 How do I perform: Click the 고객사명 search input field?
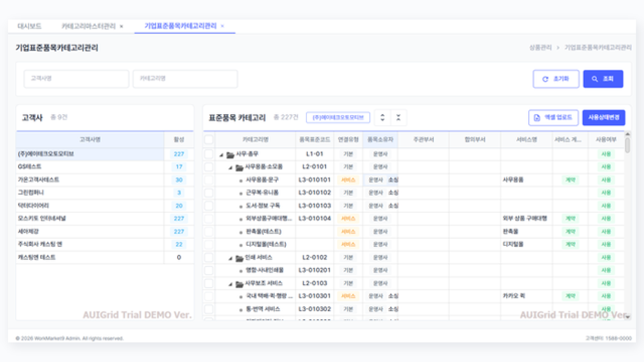76,79
